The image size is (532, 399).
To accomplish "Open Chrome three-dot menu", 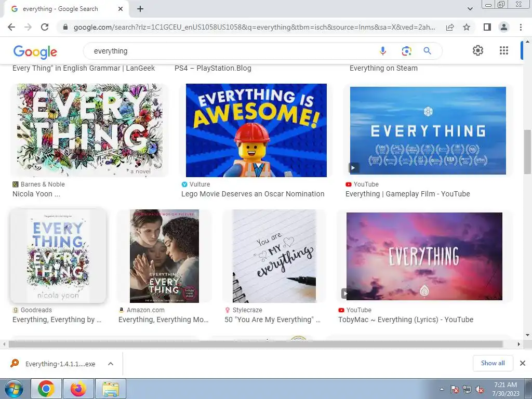I will [x=521, y=27].
